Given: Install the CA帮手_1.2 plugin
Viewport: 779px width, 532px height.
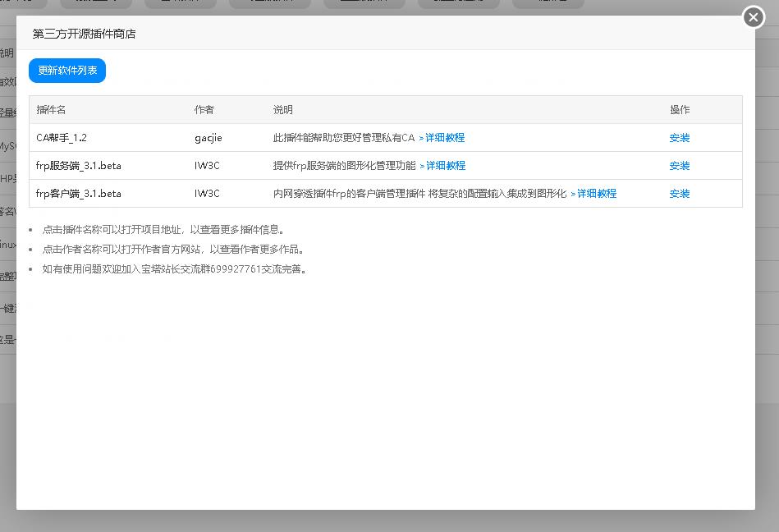Looking at the screenshot, I should (x=679, y=138).
